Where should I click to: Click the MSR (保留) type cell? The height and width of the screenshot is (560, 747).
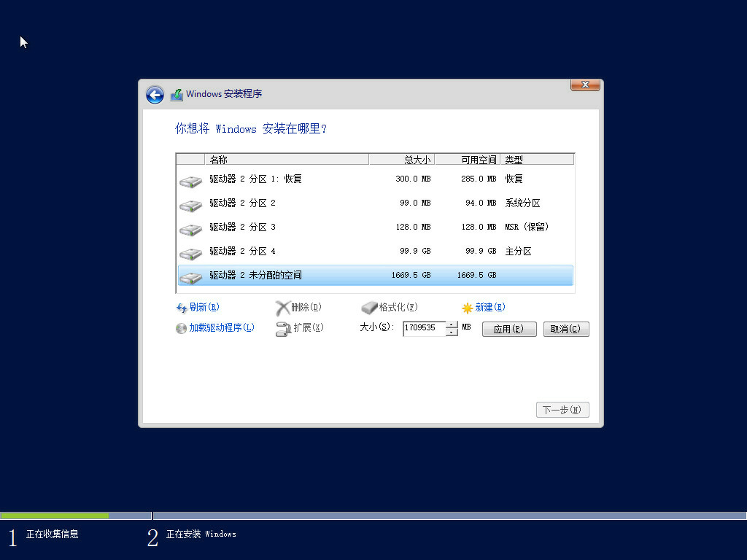(x=527, y=227)
